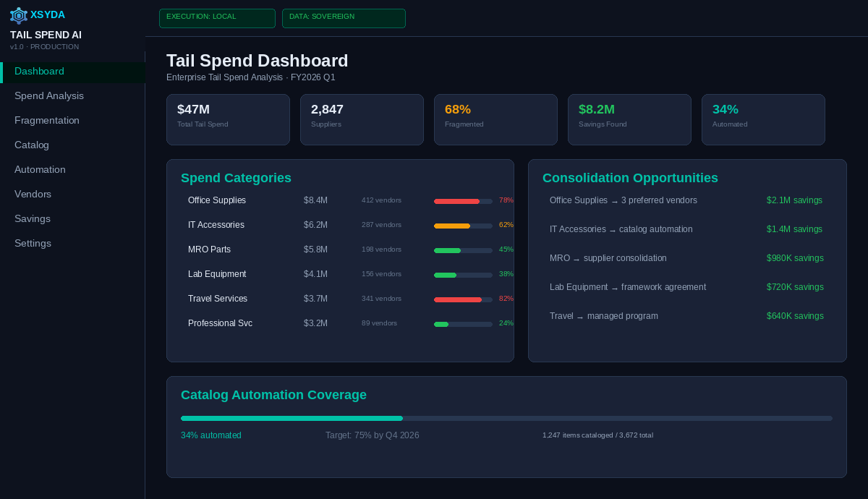Select the active Dashboard tab

pyautogui.click(x=39, y=71)
